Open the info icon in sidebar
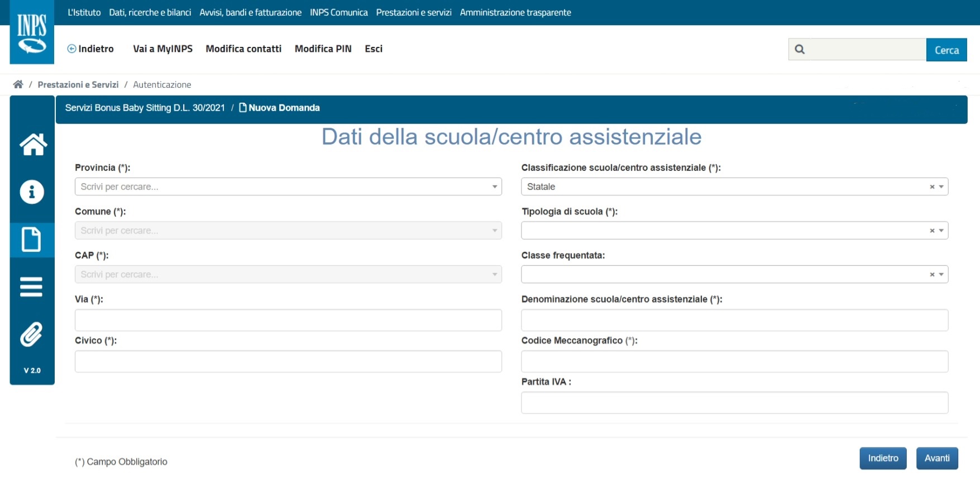Screen dimensions: 980x500 pyautogui.click(x=32, y=192)
